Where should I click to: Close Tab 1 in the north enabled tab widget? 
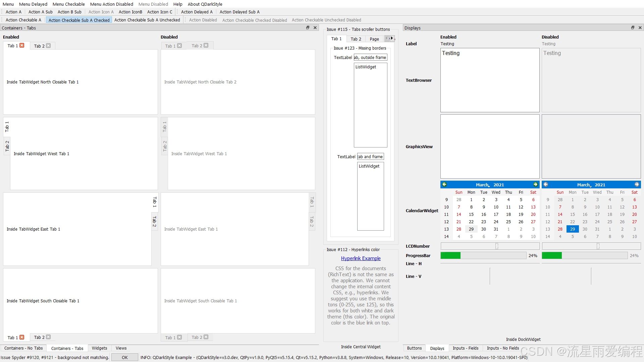pos(22,46)
